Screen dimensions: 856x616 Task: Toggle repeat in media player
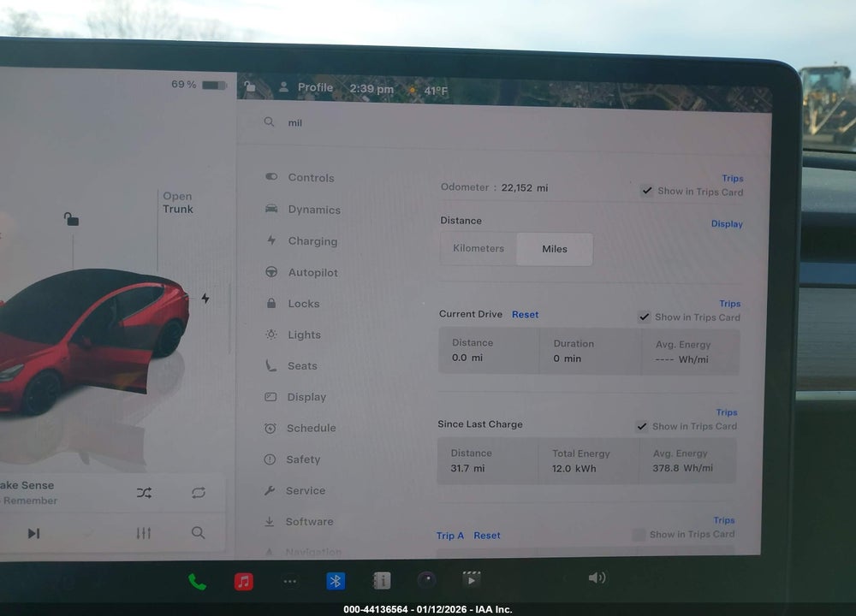tap(199, 493)
